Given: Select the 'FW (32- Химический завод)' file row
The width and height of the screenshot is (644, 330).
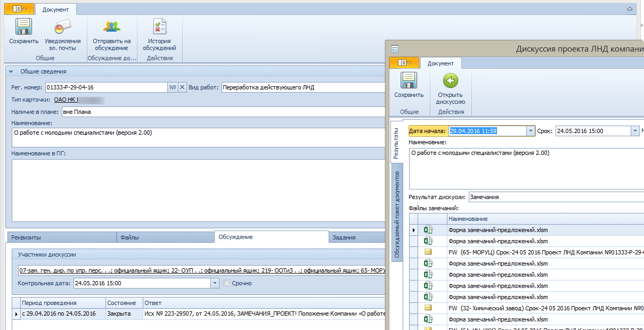Looking at the screenshot, I should (x=545, y=308).
